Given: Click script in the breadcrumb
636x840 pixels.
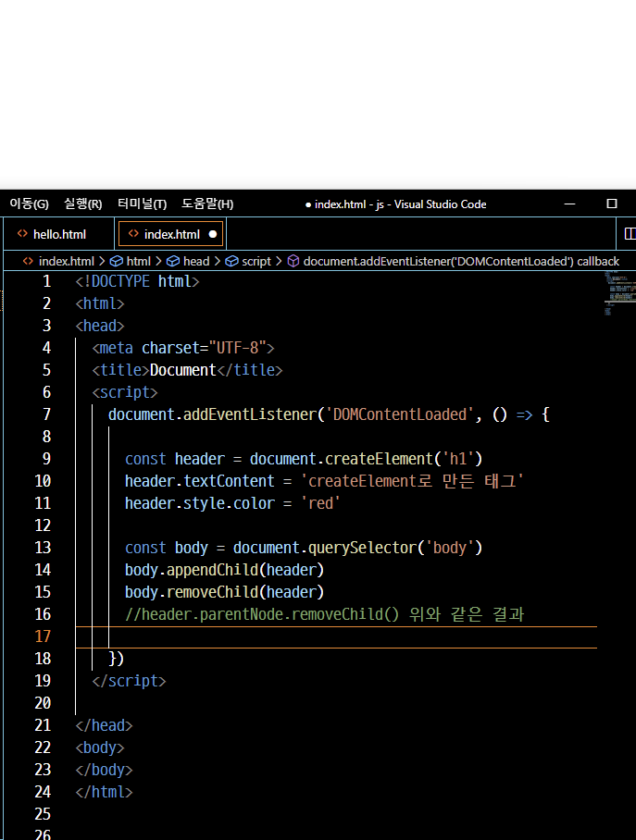Looking at the screenshot, I should (256, 262).
